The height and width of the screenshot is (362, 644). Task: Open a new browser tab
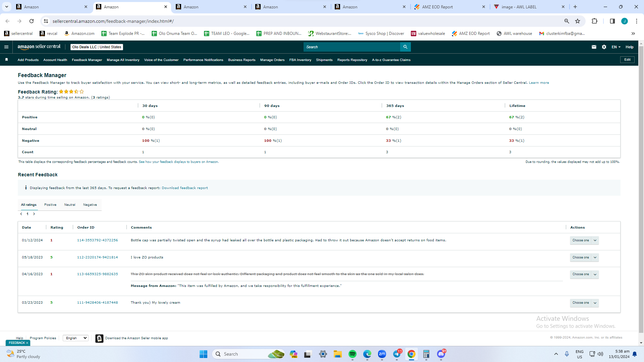tap(575, 7)
